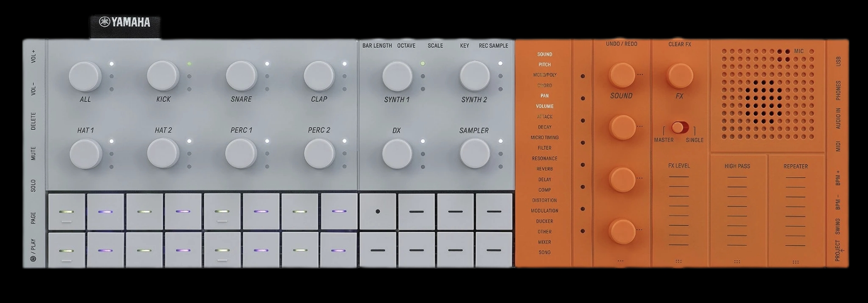868x303 pixels.
Task: Tap the synth pad marked with a dot
Action: click(378, 211)
